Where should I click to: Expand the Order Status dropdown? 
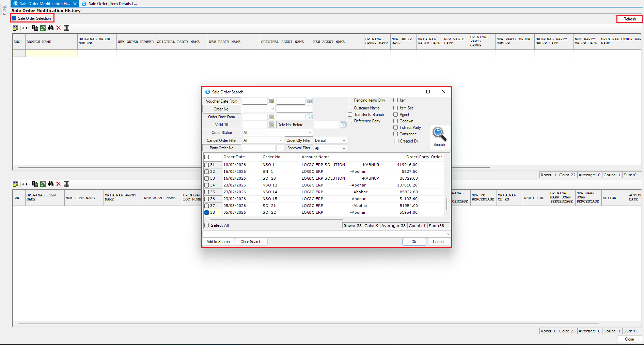[x=310, y=133]
